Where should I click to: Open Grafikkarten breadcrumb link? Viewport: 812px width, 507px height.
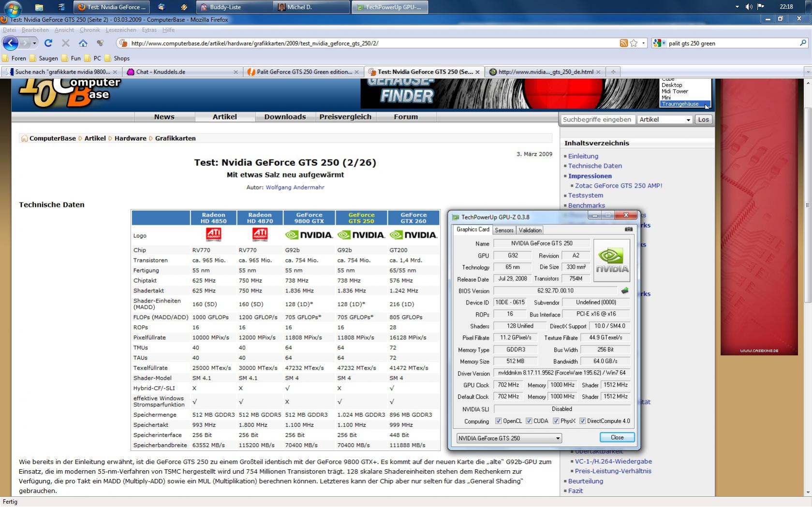point(175,138)
